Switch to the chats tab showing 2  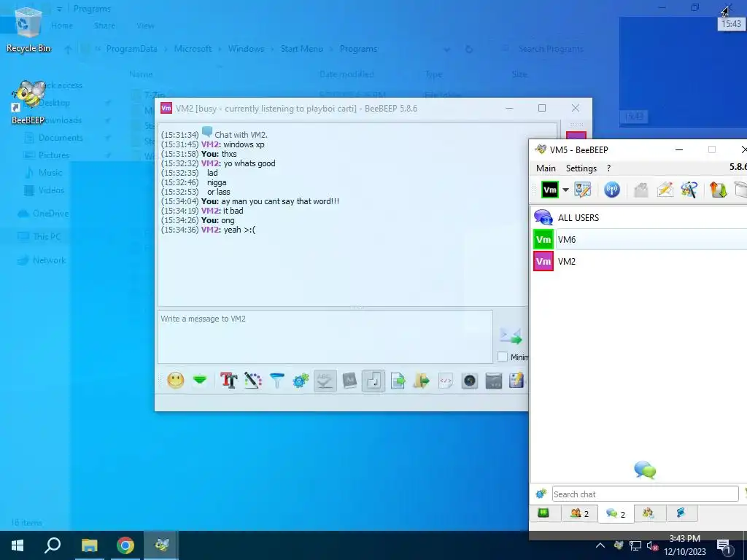coord(616,514)
